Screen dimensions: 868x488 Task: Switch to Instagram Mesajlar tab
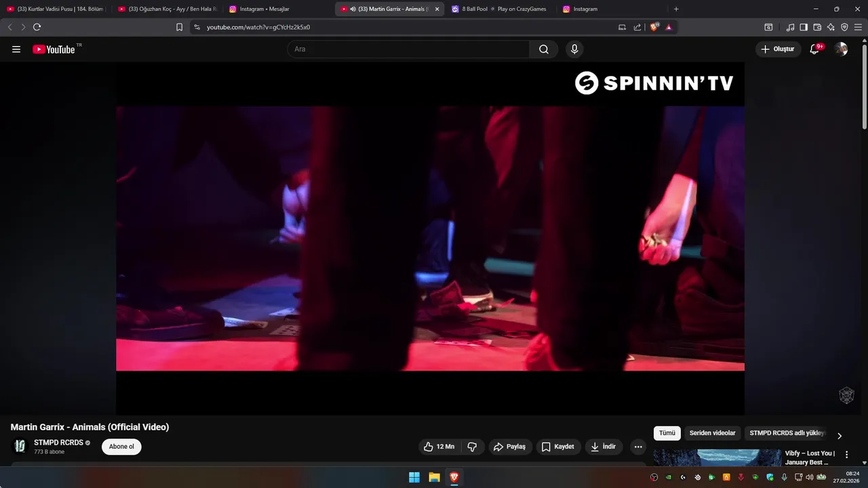coord(278,9)
